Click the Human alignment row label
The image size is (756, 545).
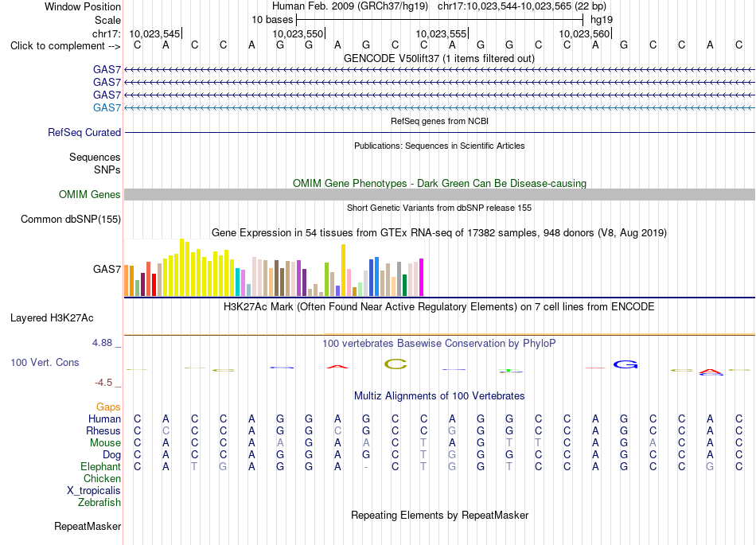point(104,418)
